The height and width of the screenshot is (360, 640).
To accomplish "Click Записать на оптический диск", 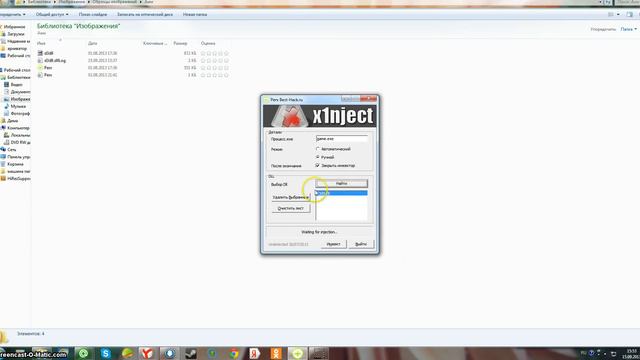I will pos(145,14).
